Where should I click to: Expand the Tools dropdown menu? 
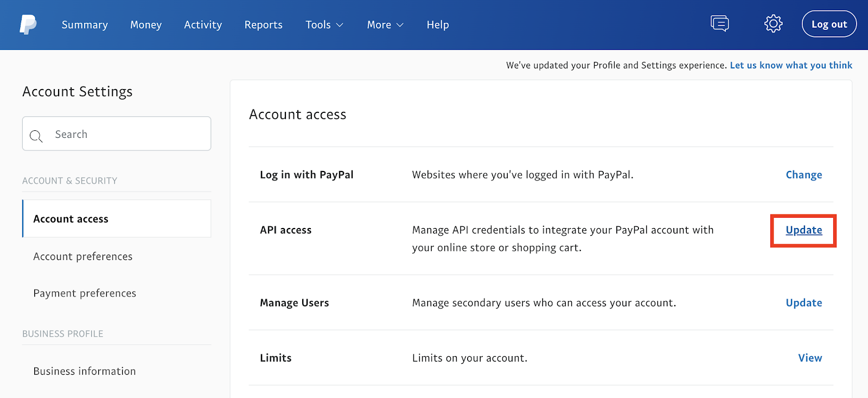pos(324,25)
